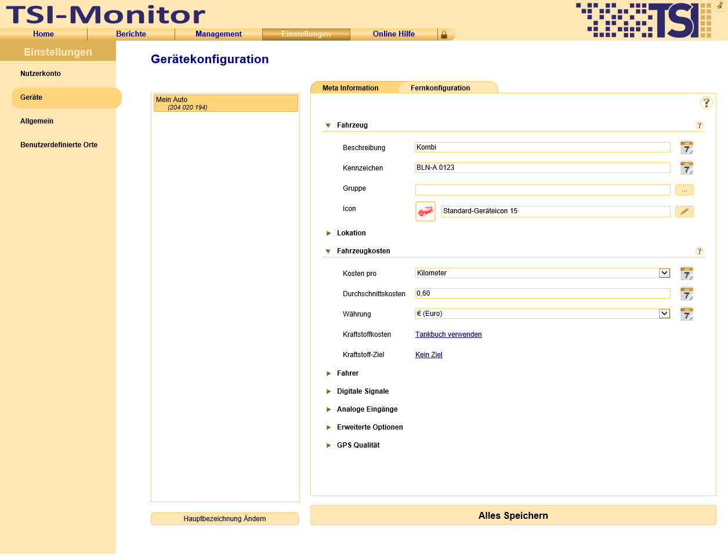Viewport: 728px width, 560px height.
Task: Open help for the Fahrzeug section
Action: click(700, 125)
